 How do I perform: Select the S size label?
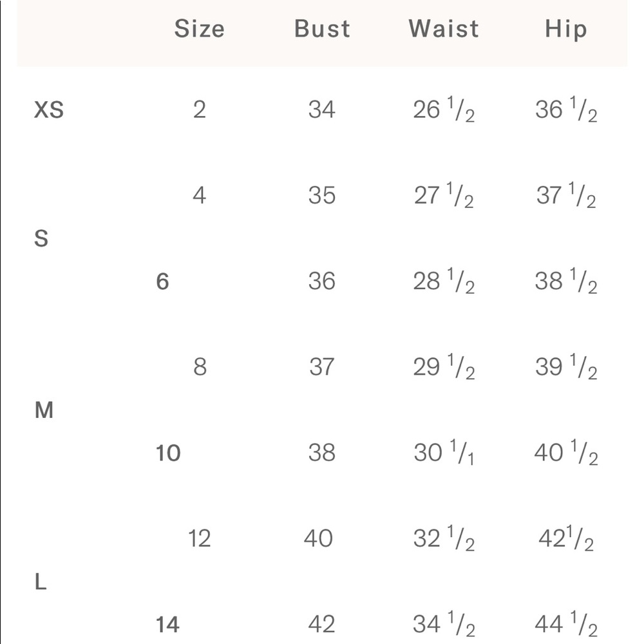coord(41,238)
